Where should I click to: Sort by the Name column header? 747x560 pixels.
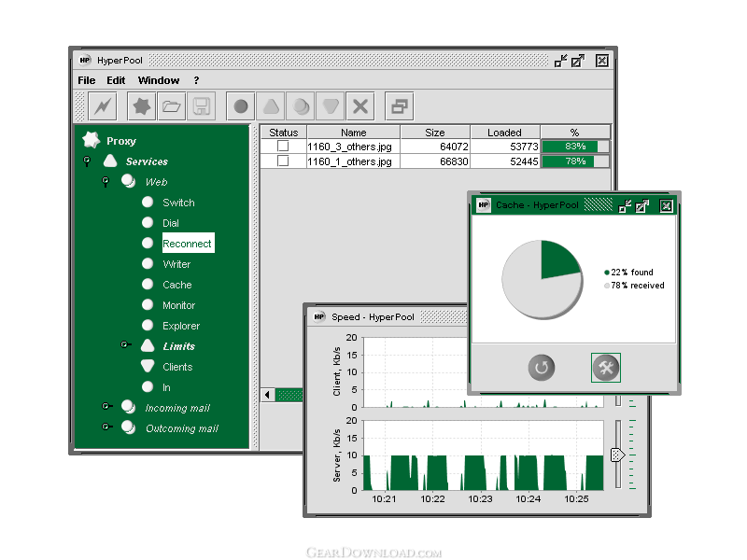354,133
